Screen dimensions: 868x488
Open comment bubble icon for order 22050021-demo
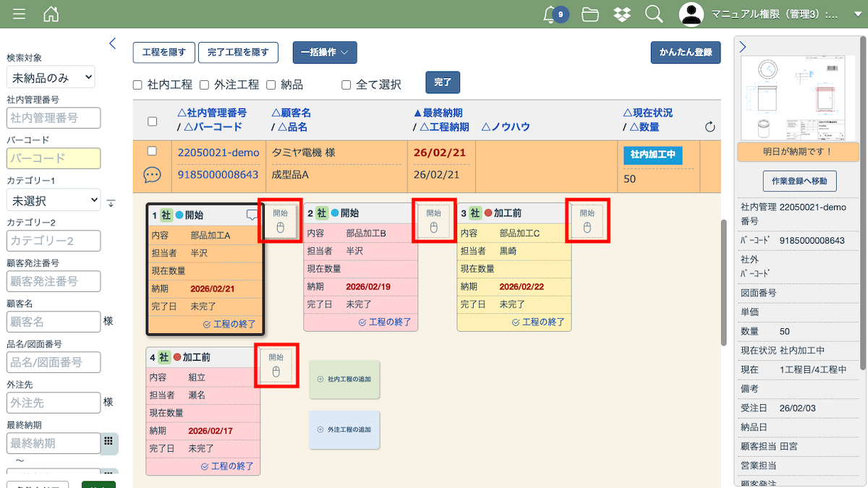pyautogui.click(x=152, y=175)
